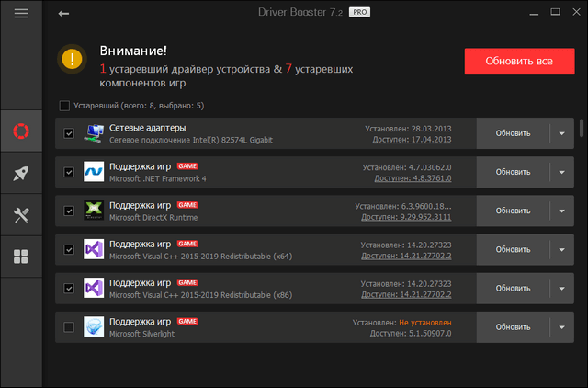Click Обновить for Visual C++ (x86)
This screenshot has width=588, height=388.
pyautogui.click(x=513, y=289)
